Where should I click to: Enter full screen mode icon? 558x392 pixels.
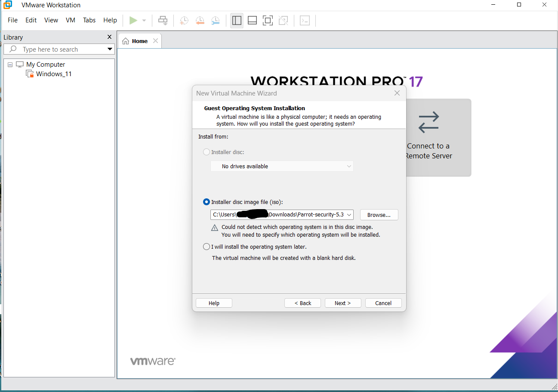pos(268,20)
